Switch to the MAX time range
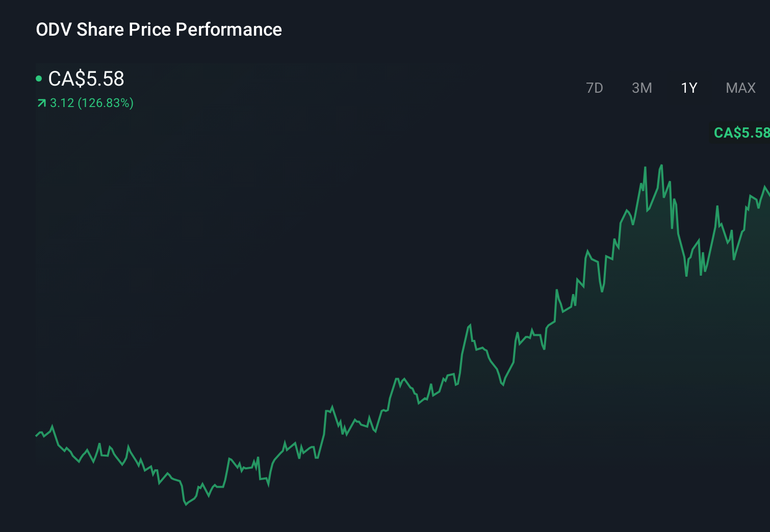This screenshot has width=770, height=532. [x=739, y=88]
